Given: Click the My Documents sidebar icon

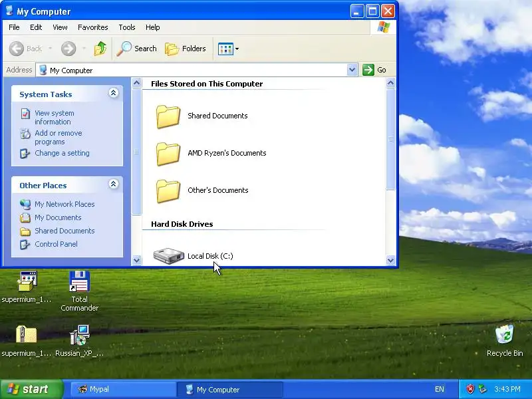Looking at the screenshot, I should click(25, 217).
